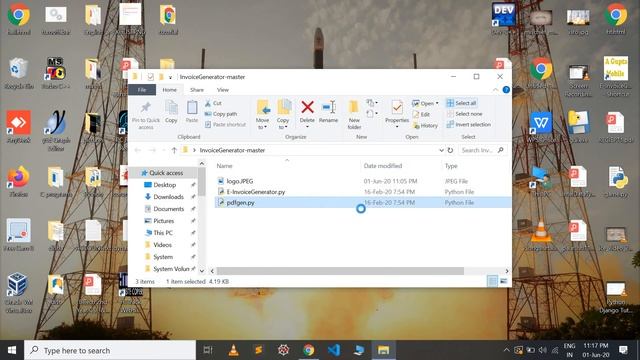The image size is (640, 360).
Task: Switch to large icons view layout
Action: click(x=504, y=281)
